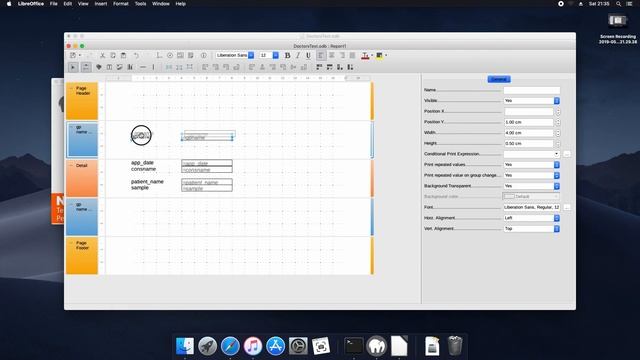Click the Background Color highlight icon
This screenshot has height=360, width=640.
(379, 56)
